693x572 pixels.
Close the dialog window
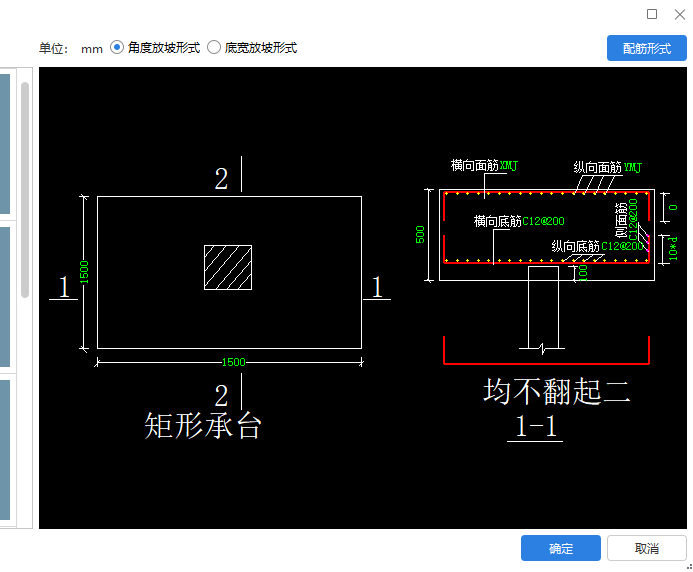coord(680,14)
